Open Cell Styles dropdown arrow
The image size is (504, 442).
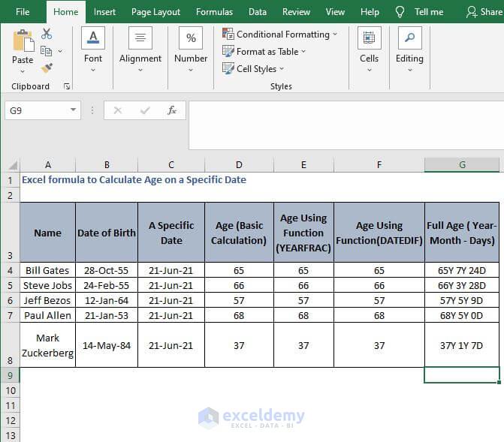coord(282,68)
